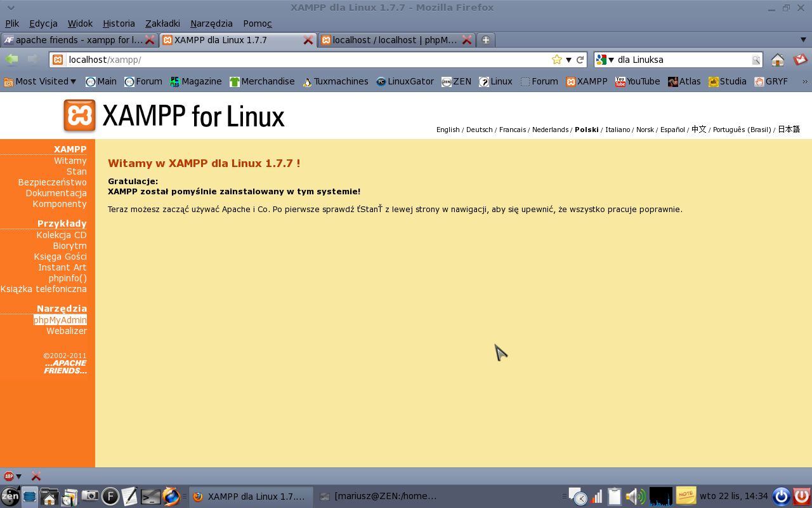
Task: Click the round F launcher icon
Action: coord(110,496)
